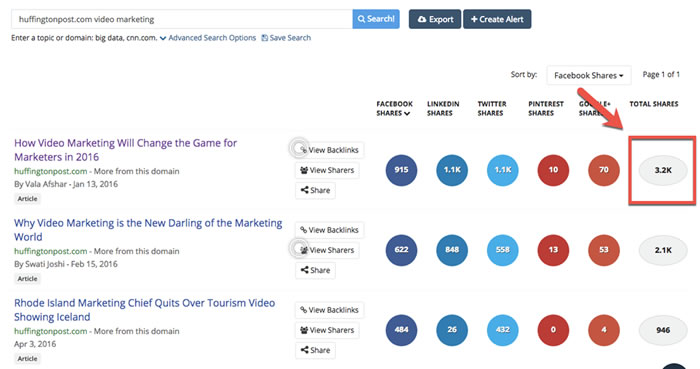Click View Backlinks for Rhode Island article

coord(329,310)
